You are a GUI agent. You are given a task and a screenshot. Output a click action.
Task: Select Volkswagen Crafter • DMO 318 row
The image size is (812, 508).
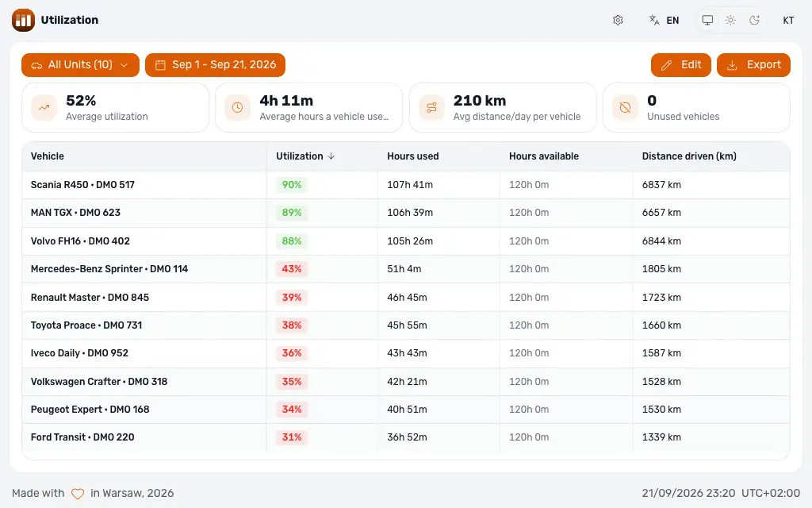(x=406, y=382)
